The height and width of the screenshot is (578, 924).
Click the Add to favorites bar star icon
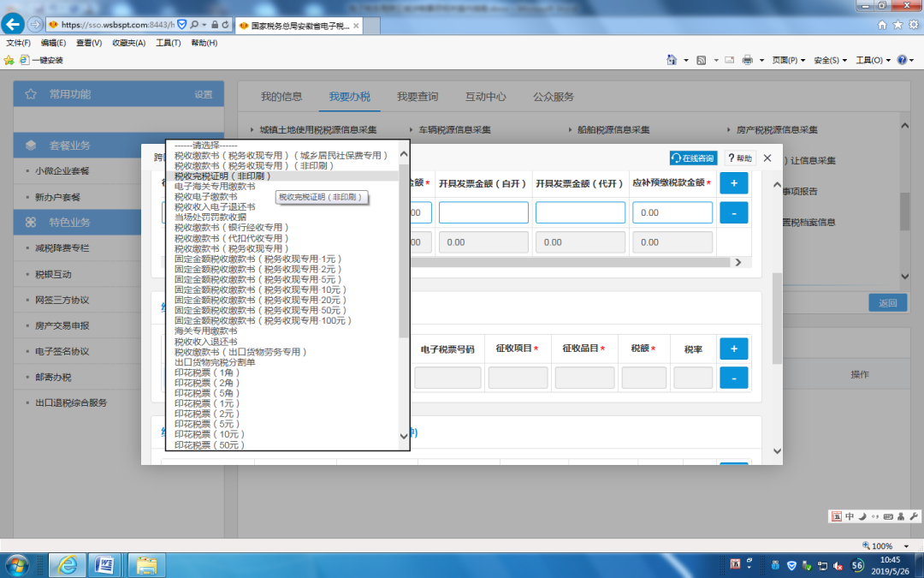pos(9,60)
